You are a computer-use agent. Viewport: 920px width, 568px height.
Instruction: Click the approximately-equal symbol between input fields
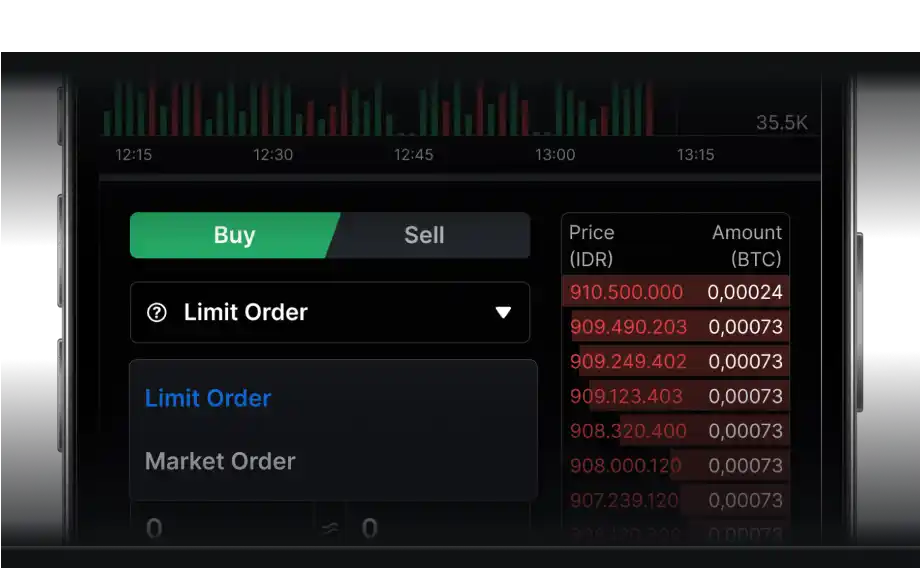coord(330,529)
